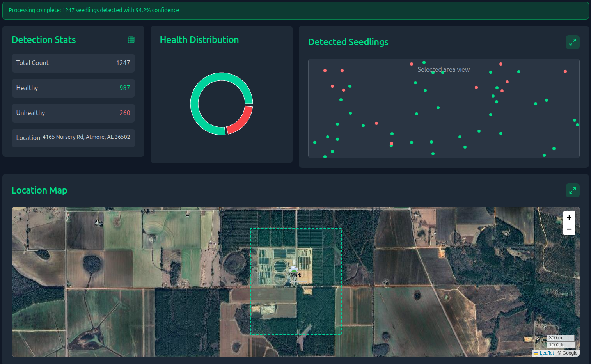Click the rightmost red seedling dot
Viewport: 591px width, 364px height.
tap(565, 71)
